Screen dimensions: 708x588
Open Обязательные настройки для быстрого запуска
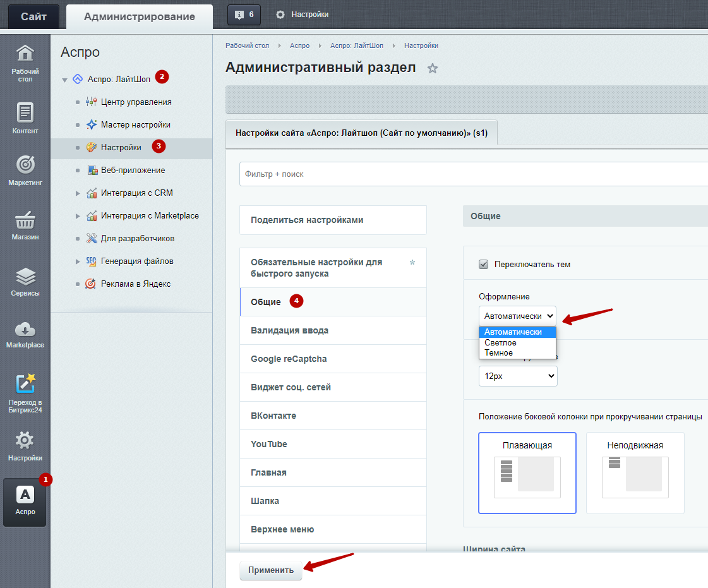pyautogui.click(x=333, y=268)
